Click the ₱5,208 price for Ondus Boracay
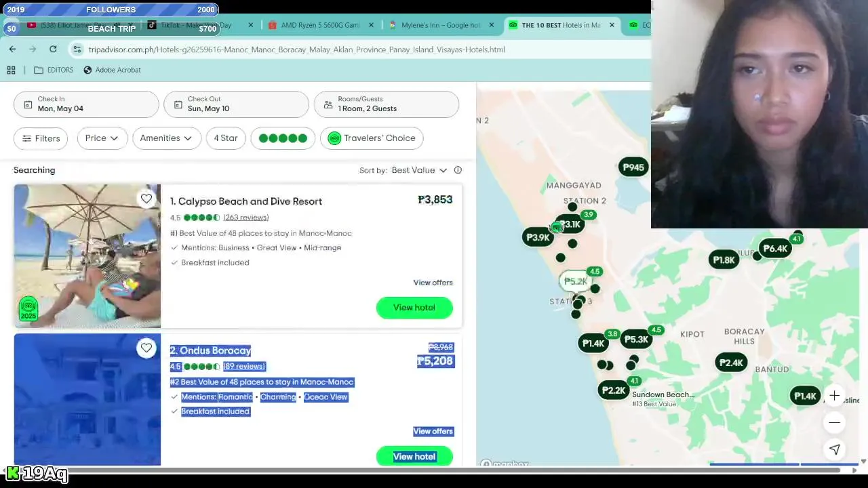Screen dimensions: 868x488 click(435, 361)
